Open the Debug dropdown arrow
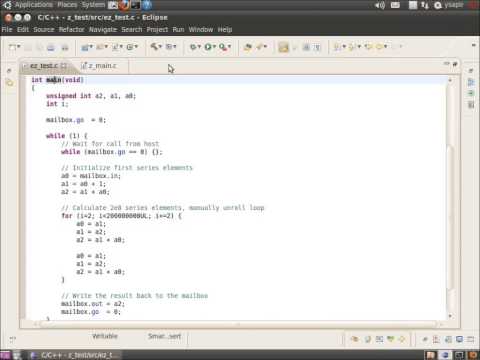The width and height of the screenshot is (480, 360). pyautogui.click(x=199, y=47)
